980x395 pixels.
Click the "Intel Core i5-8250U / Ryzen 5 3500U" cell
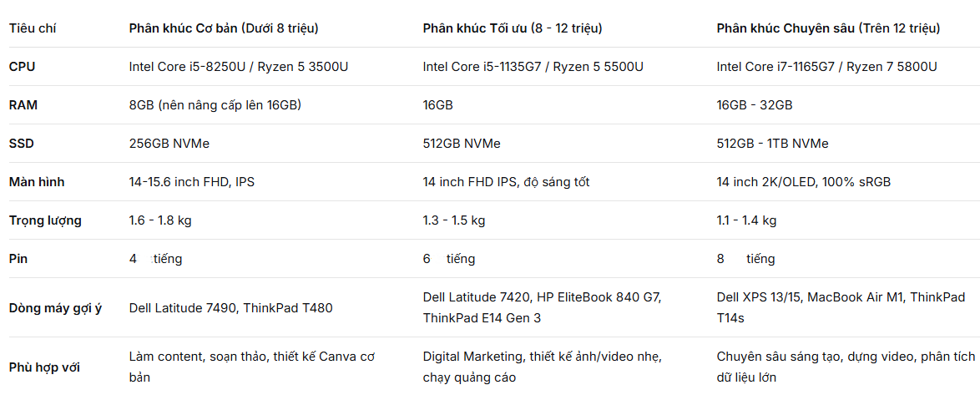tap(239, 67)
